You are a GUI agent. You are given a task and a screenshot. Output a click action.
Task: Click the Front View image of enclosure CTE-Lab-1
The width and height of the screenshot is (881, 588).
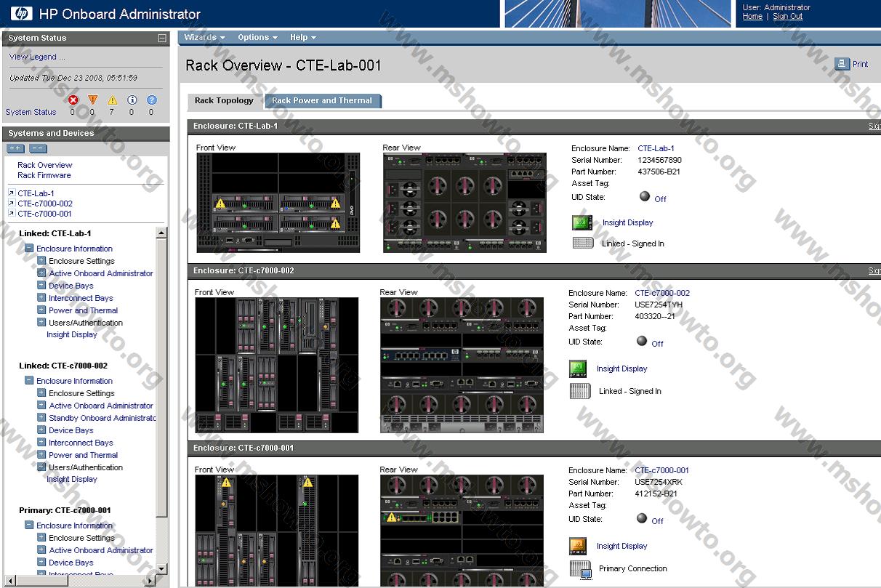tap(278, 203)
